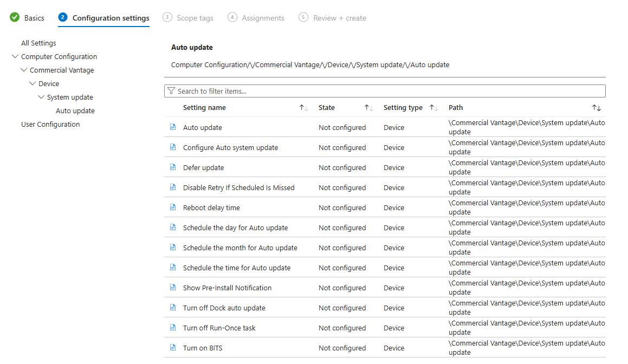
Task: Open the Review + create tab
Action: tap(340, 18)
